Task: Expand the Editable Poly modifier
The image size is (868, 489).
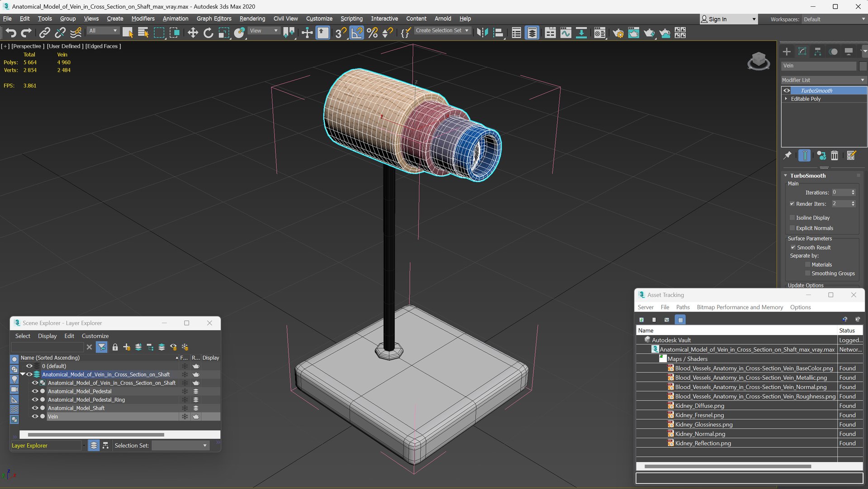Action: pos(786,99)
